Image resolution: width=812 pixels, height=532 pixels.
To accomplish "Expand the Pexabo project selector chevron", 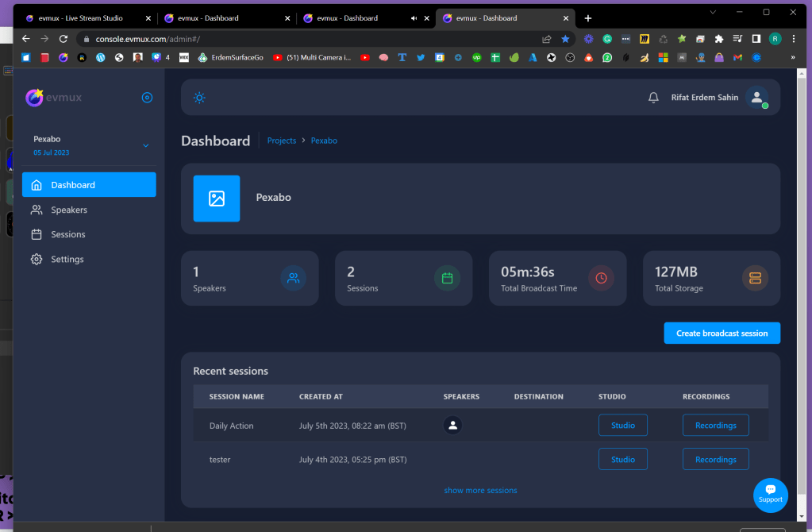I will (x=146, y=145).
